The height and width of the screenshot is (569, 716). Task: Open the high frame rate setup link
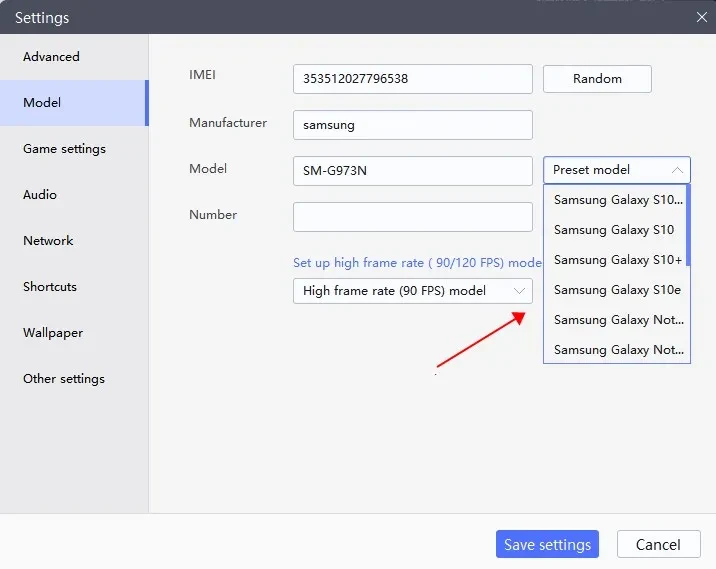(x=417, y=263)
